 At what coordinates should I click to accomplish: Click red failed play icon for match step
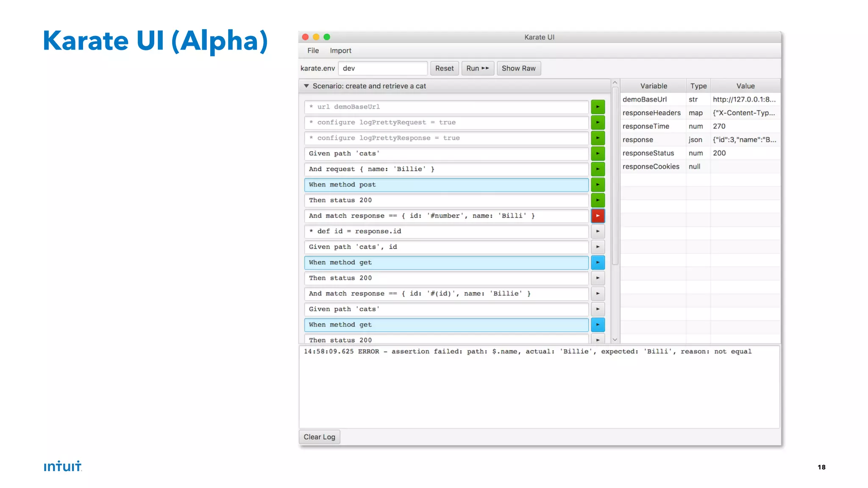click(598, 216)
